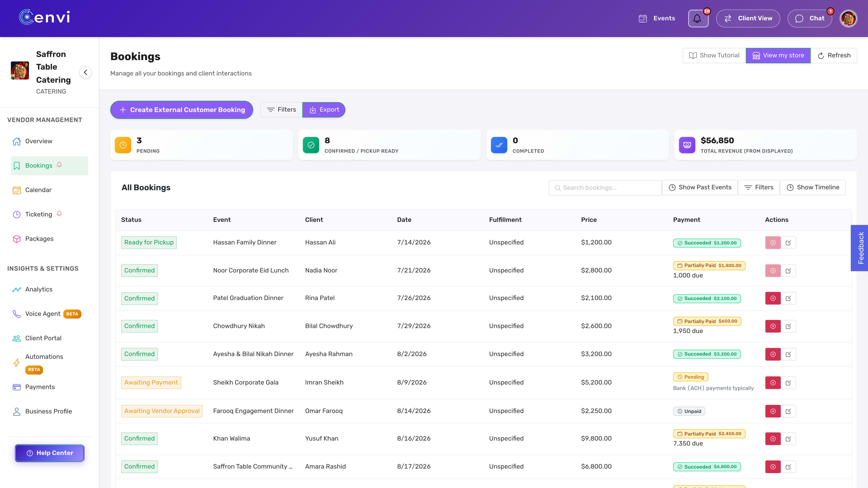Open Events in top bar
868x488 pixels.
(x=657, y=19)
